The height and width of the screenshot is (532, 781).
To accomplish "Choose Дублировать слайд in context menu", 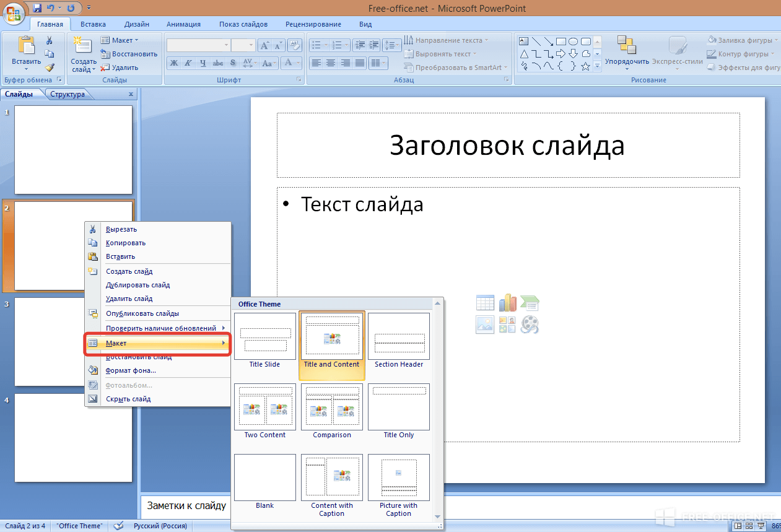I will pos(157,285).
